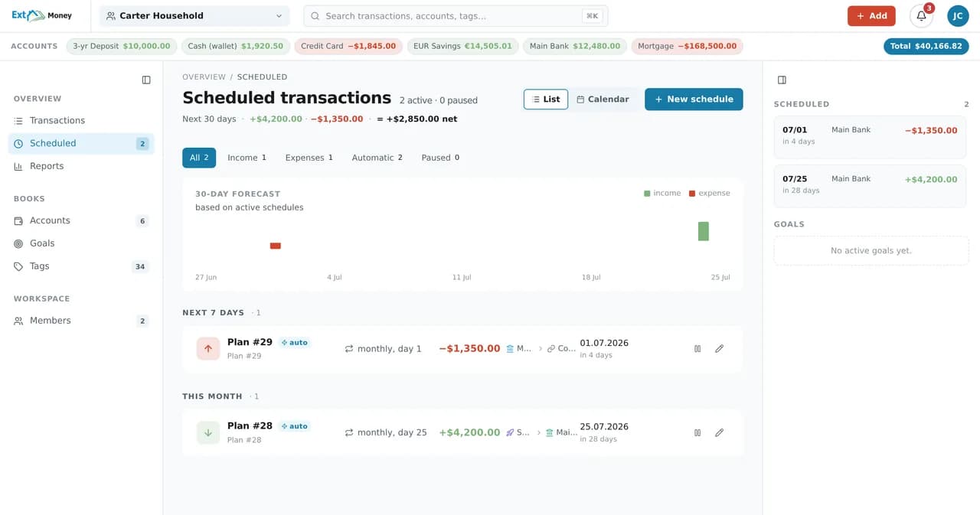Image resolution: width=980 pixels, height=515 pixels.
Task: Click the −$1,350.00 amount in Plan #29 row
Action: point(469,348)
